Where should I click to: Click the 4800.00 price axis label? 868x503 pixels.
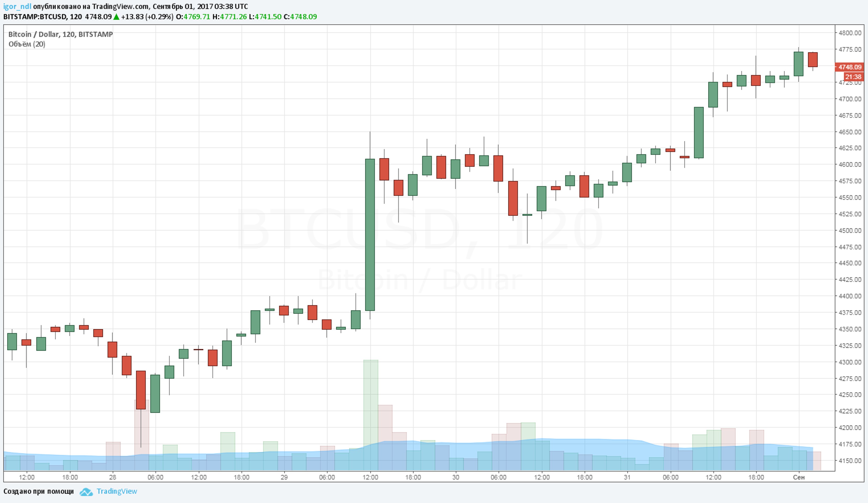850,33
